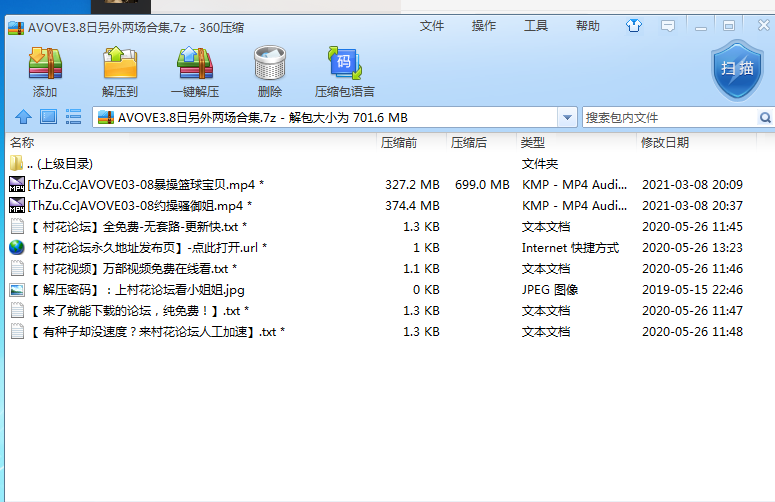Open the 文件 menu
The height and width of the screenshot is (502, 775).
[432, 26]
